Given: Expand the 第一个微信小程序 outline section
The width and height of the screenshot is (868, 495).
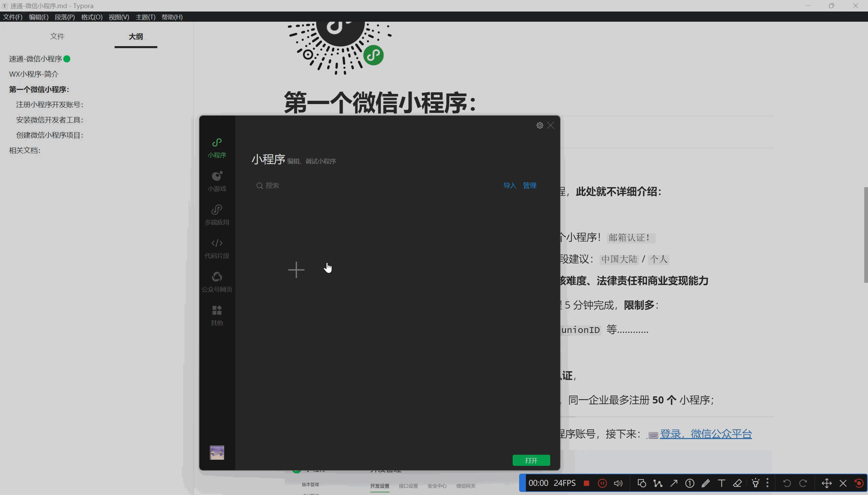Looking at the screenshot, I should tap(39, 89).
